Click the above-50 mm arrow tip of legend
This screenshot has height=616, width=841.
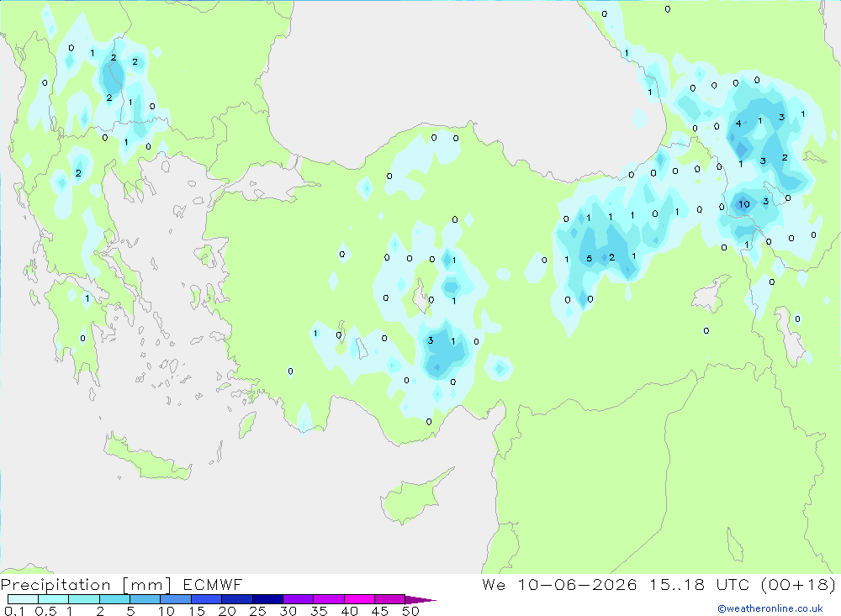click(420, 600)
